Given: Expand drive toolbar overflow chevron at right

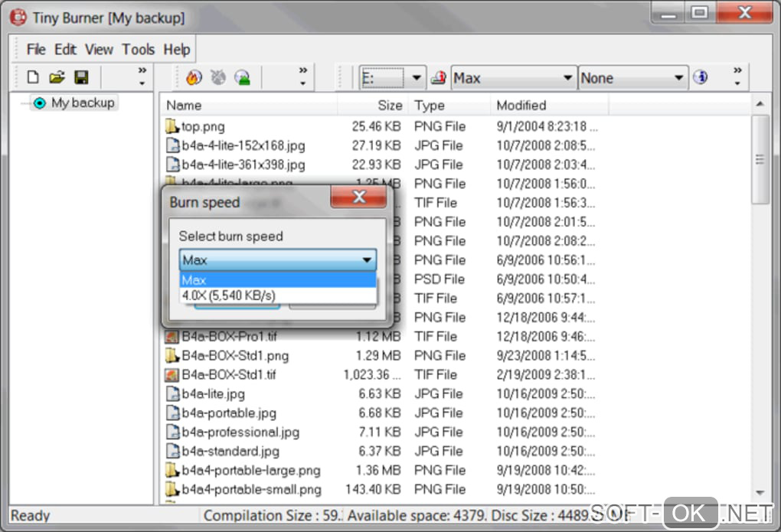Looking at the screenshot, I should click(737, 77).
